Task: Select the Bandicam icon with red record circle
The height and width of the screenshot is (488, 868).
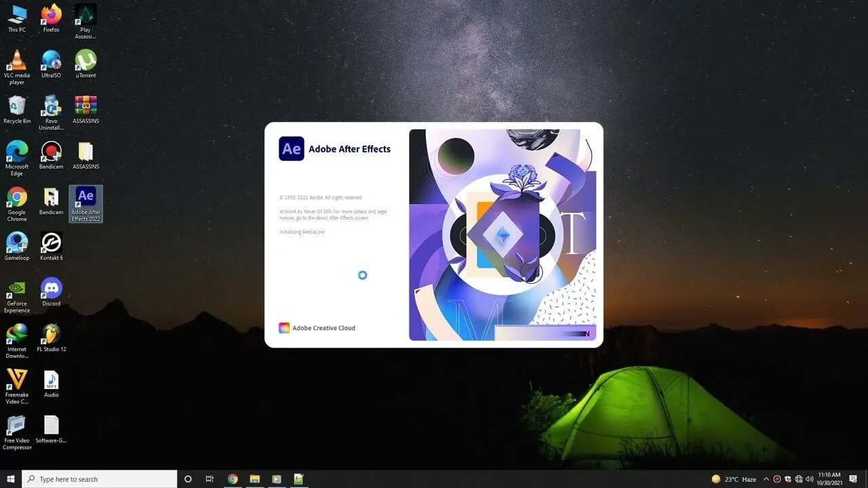Action: coord(51,155)
